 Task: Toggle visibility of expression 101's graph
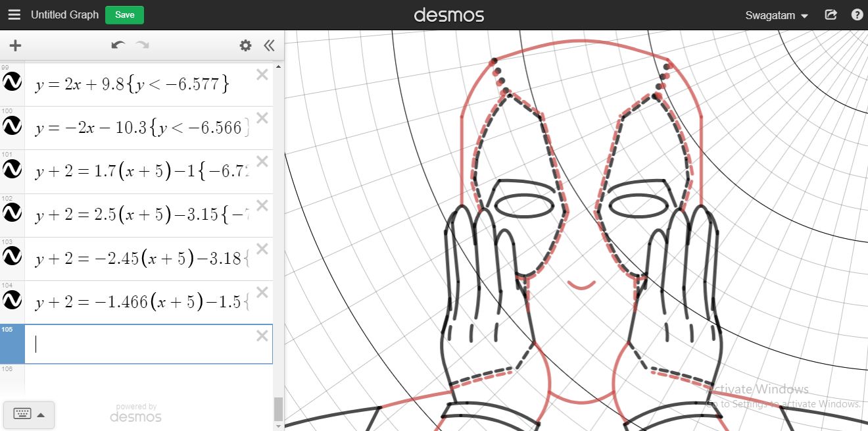[12, 169]
